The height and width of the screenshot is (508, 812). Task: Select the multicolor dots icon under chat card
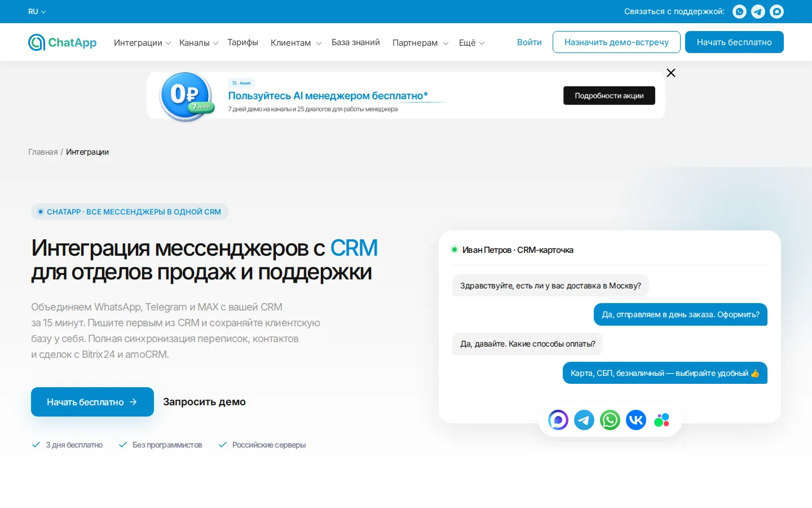click(x=662, y=420)
